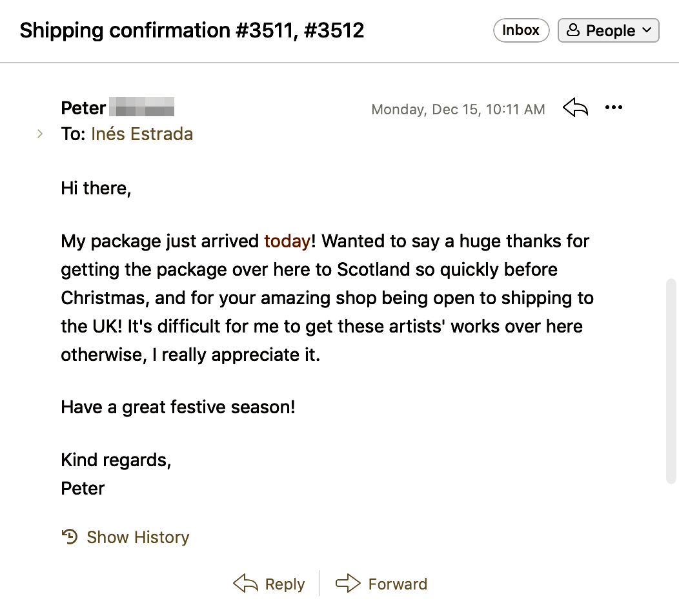This screenshot has width=679, height=616.
Task: Click the Shipping confirmation subject heading
Action: tap(192, 30)
